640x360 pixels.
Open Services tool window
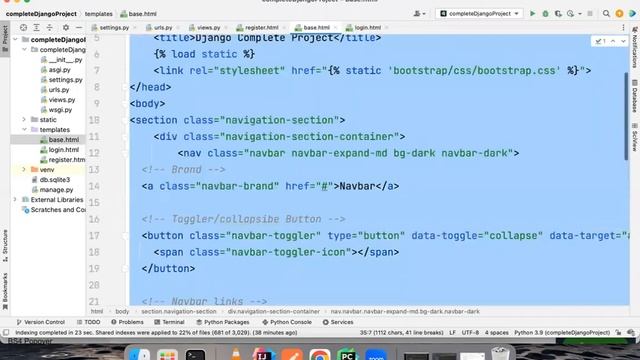pos(338,322)
